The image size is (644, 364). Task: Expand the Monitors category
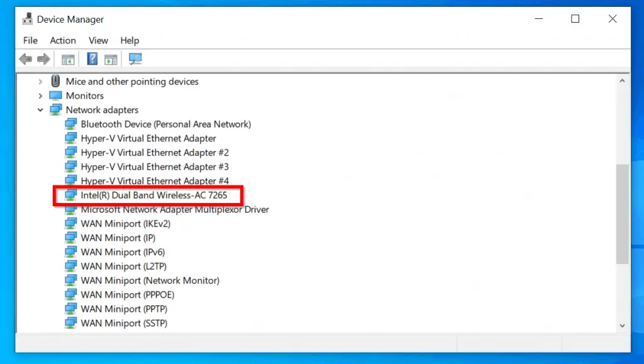coord(40,96)
